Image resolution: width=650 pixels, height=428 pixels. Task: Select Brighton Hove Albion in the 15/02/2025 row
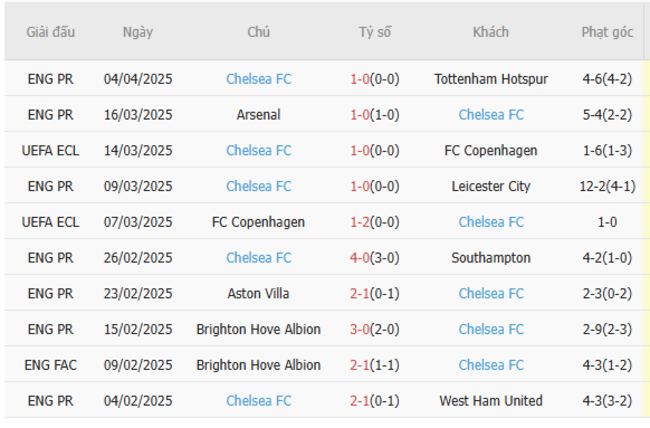coord(259,330)
